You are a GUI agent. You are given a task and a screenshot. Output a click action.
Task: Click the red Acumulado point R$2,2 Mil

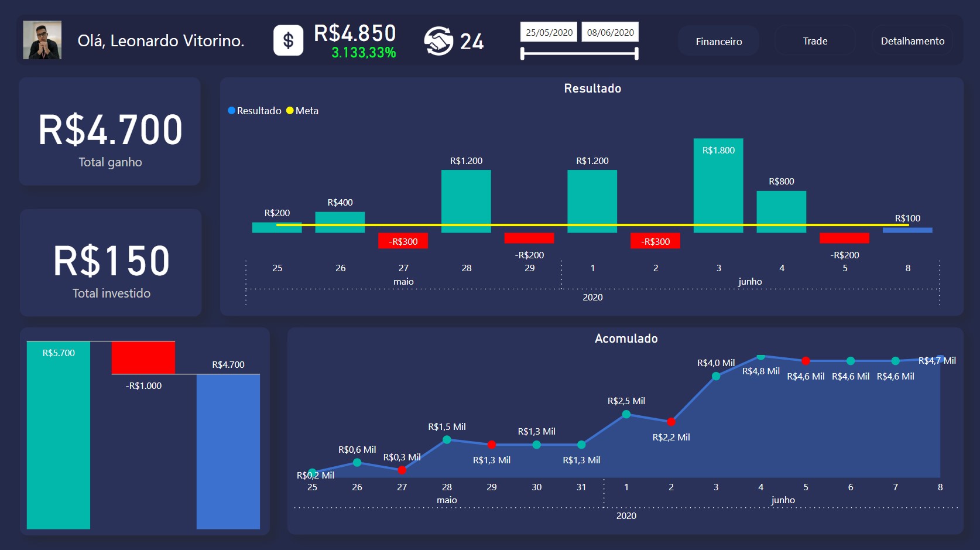[x=671, y=422]
